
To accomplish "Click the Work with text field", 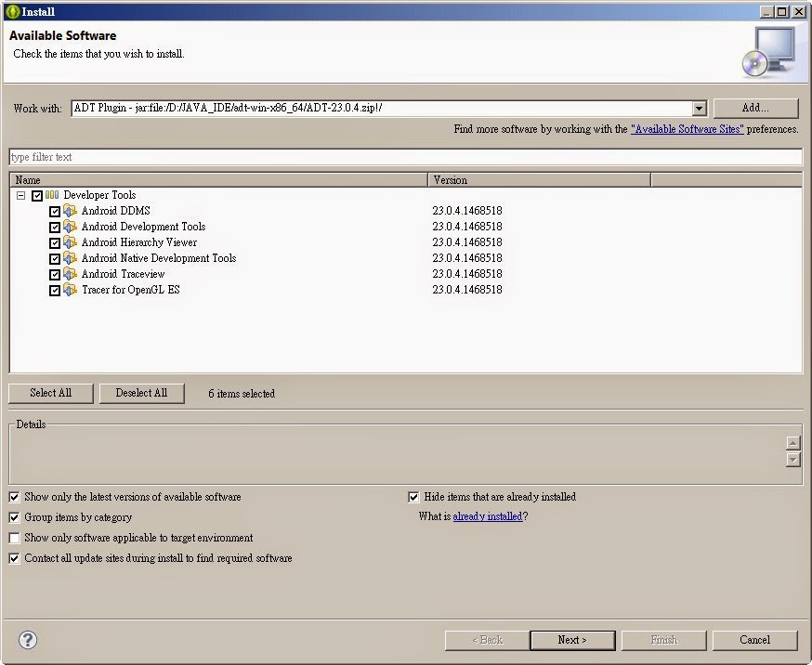I will tap(381, 108).
